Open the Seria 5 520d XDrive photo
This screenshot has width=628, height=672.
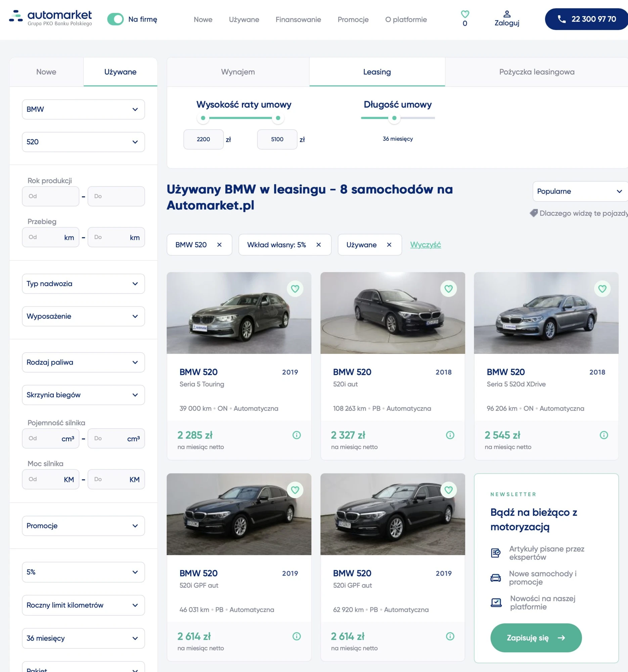[x=546, y=313]
